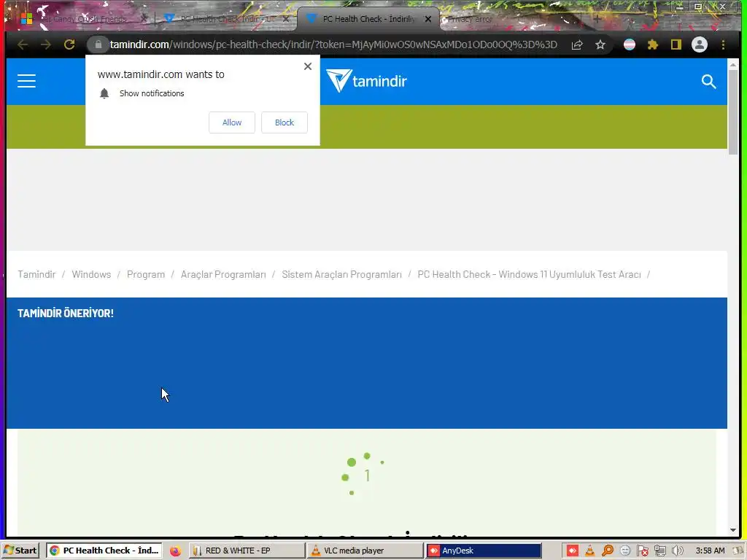This screenshot has height=560, width=747.
Task: Click the 3:58 AM system clock
Action: (710, 551)
